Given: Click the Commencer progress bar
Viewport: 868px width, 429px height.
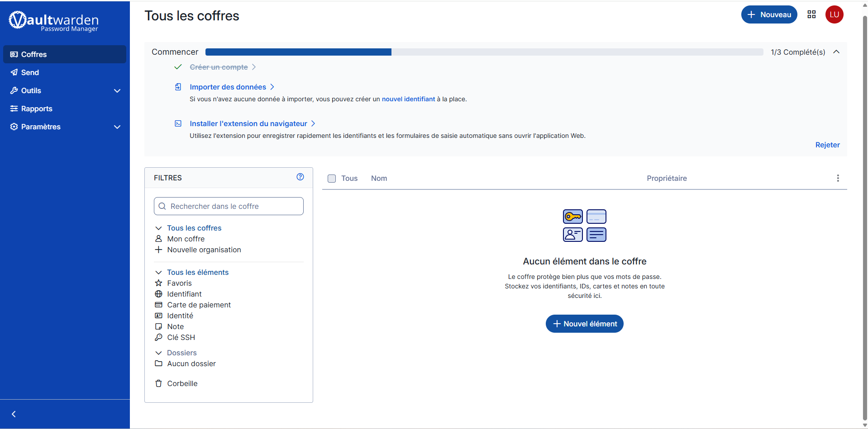Looking at the screenshot, I should [x=484, y=52].
